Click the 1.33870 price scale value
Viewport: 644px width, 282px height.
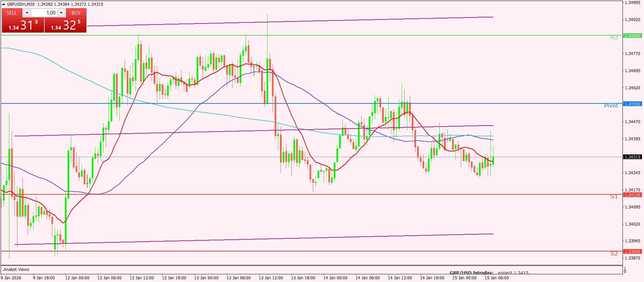click(x=632, y=258)
